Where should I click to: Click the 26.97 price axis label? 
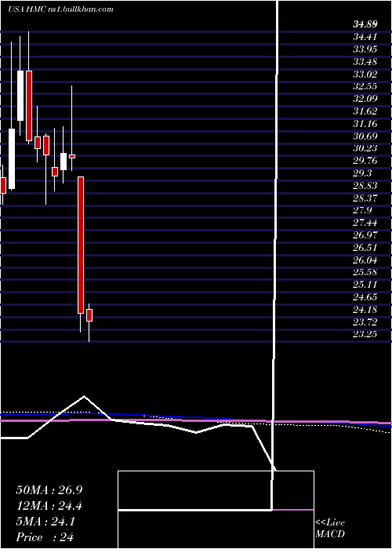click(365, 235)
